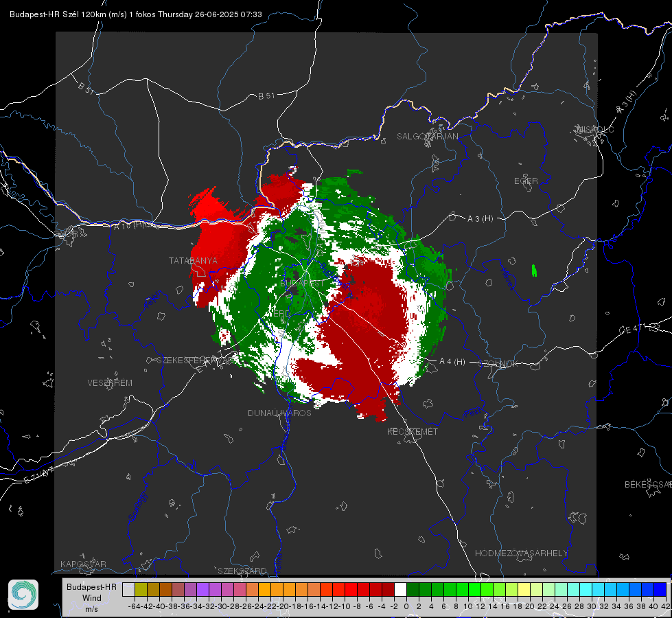Click the gray swatch left of -64
This screenshot has height=618, width=672.
pyautogui.click(x=128, y=590)
